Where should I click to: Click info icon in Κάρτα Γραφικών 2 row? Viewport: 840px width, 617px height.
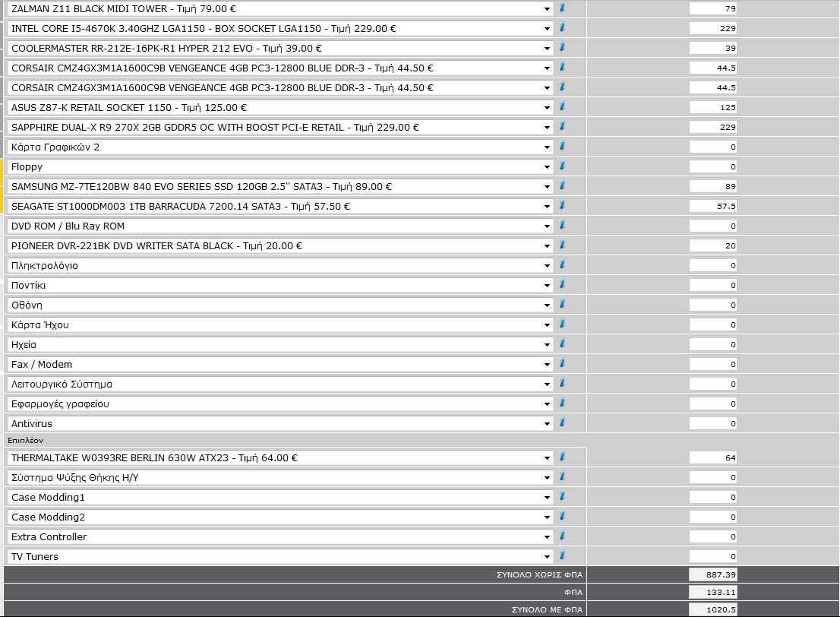point(562,146)
